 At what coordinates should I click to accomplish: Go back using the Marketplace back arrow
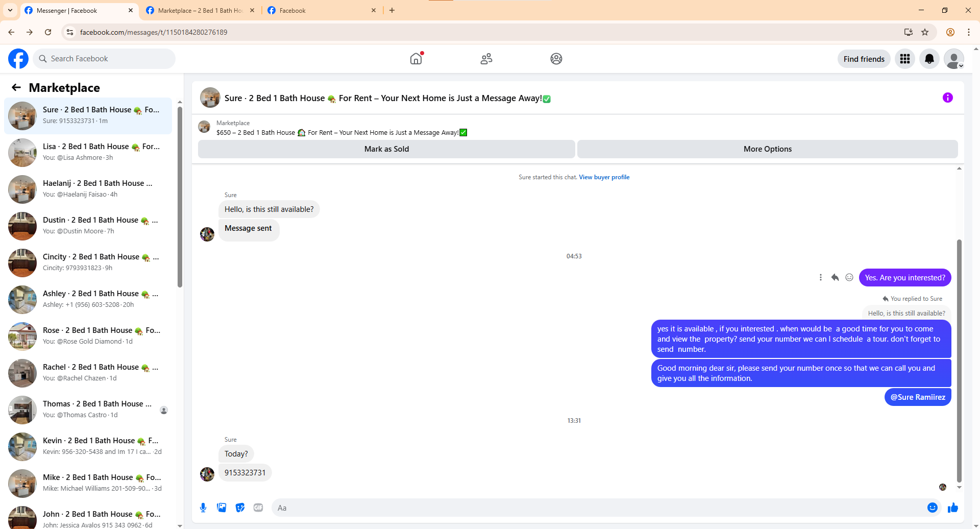(16, 87)
